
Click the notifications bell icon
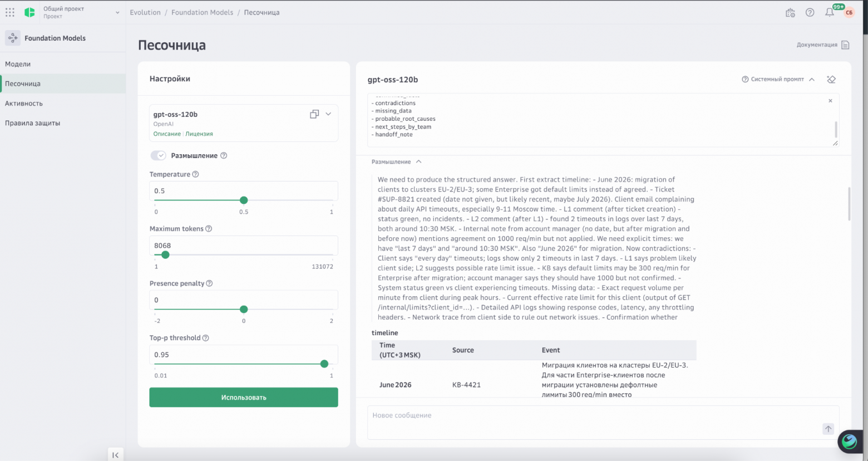pos(830,12)
